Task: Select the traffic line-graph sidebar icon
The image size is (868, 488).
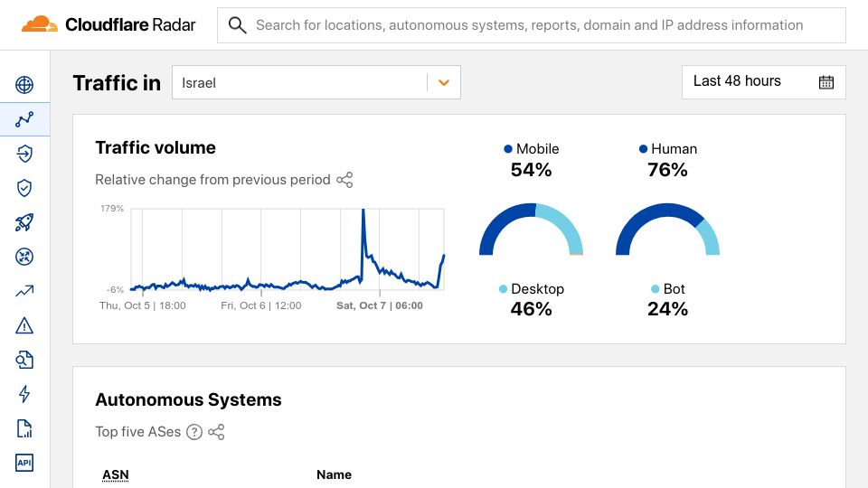Action: (x=24, y=119)
